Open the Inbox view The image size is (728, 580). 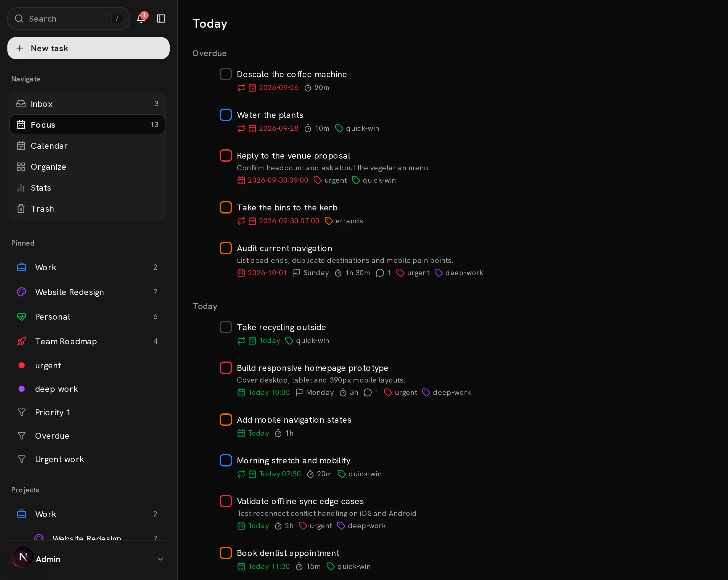click(x=88, y=104)
